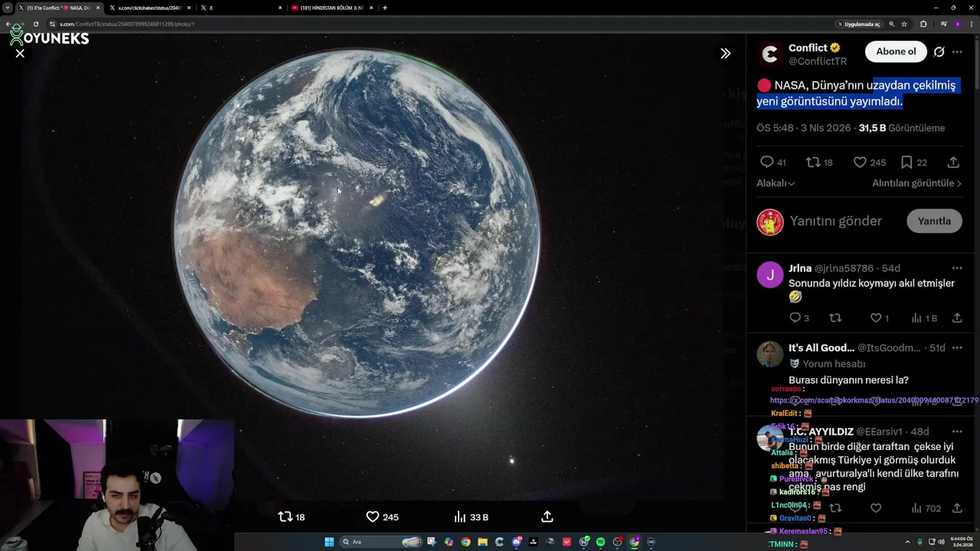Open the three-dots menu on Jrlna's reply
980x551 pixels.
coord(957,268)
